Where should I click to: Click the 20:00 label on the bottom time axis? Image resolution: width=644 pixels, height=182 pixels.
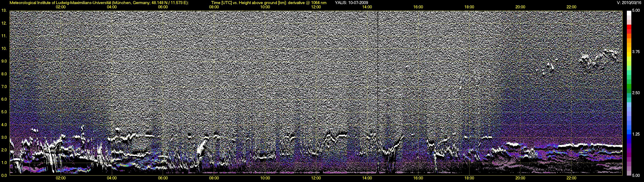(520, 178)
